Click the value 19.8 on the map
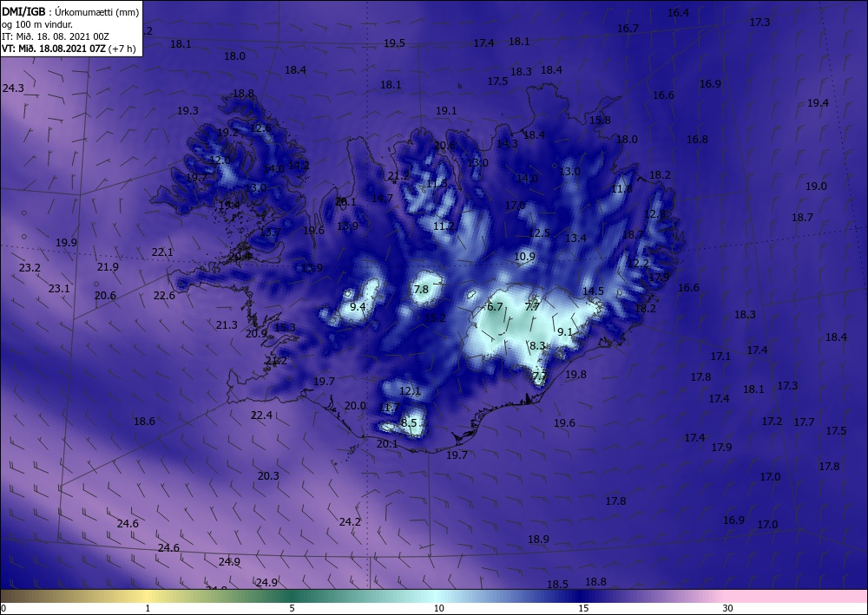The image size is (868, 615). click(x=575, y=375)
